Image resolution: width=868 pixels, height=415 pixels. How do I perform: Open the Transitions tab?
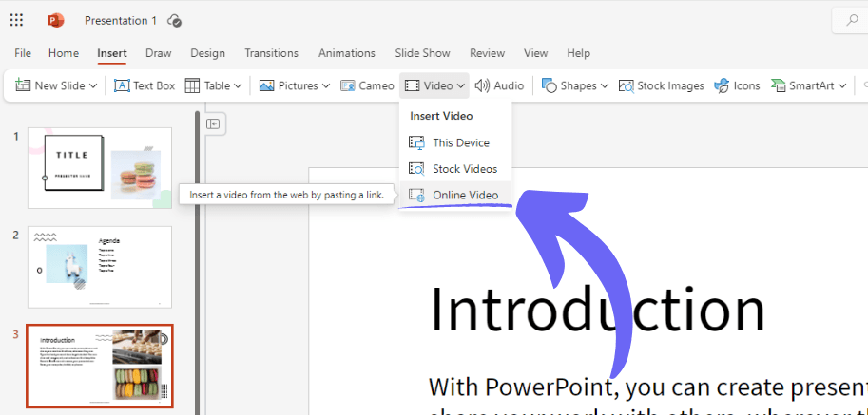pyautogui.click(x=271, y=53)
